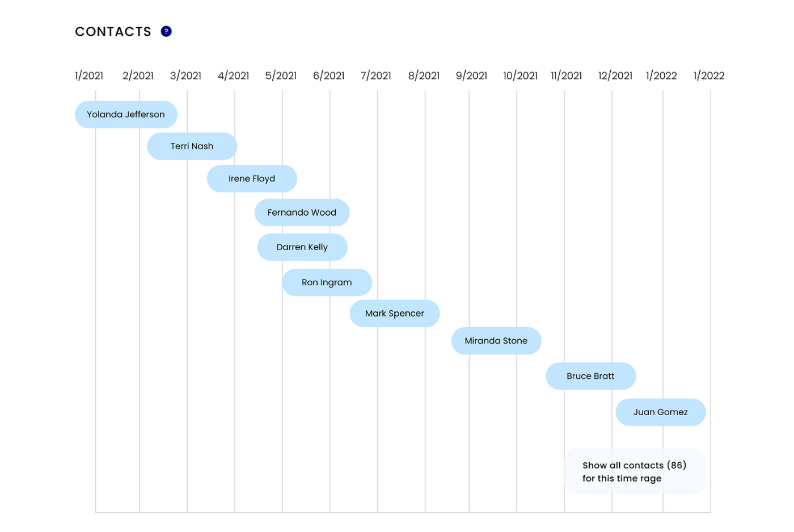Select the Terri Nash contact bubble

(x=192, y=146)
